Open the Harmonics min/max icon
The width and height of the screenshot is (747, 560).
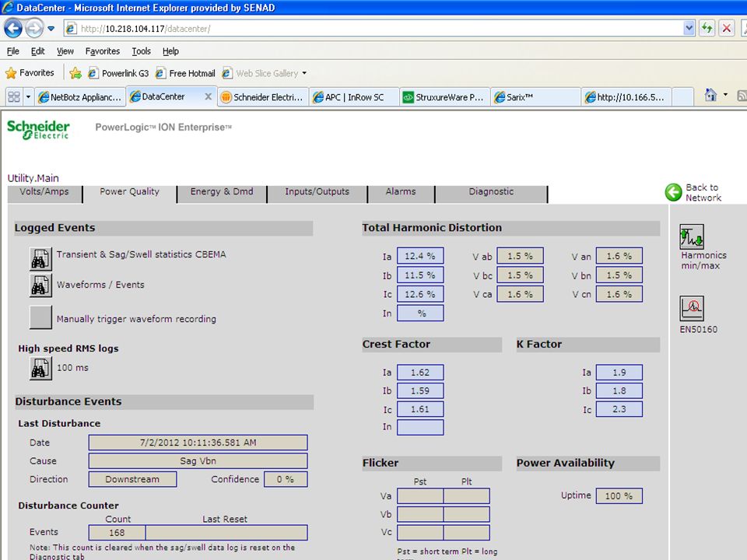point(691,236)
